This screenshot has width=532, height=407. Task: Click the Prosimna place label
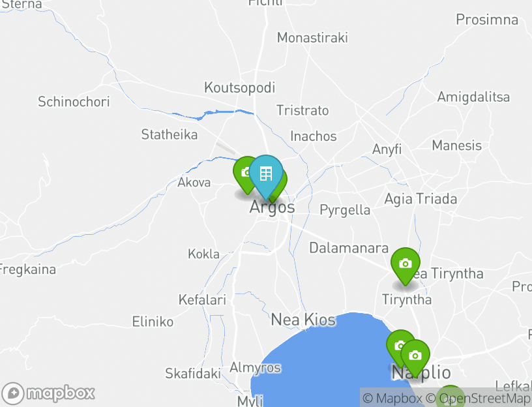[487, 20]
